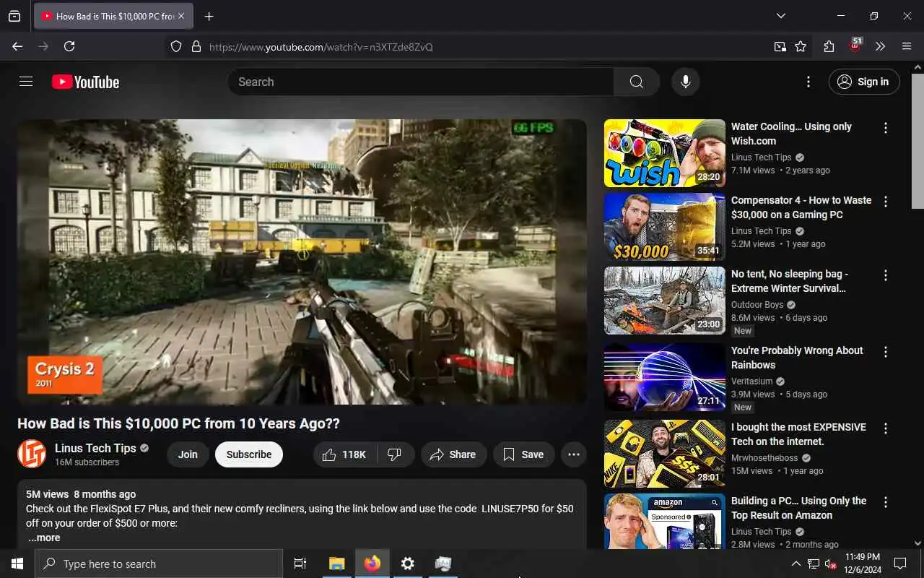The width and height of the screenshot is (924, 578).
Task: Open the Water Cooling Wish.com thumbnail
Action: point(665,153)
